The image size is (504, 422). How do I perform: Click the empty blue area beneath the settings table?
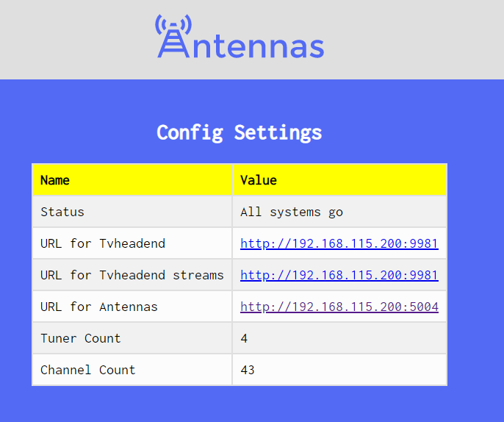click(x=240, y=404)
